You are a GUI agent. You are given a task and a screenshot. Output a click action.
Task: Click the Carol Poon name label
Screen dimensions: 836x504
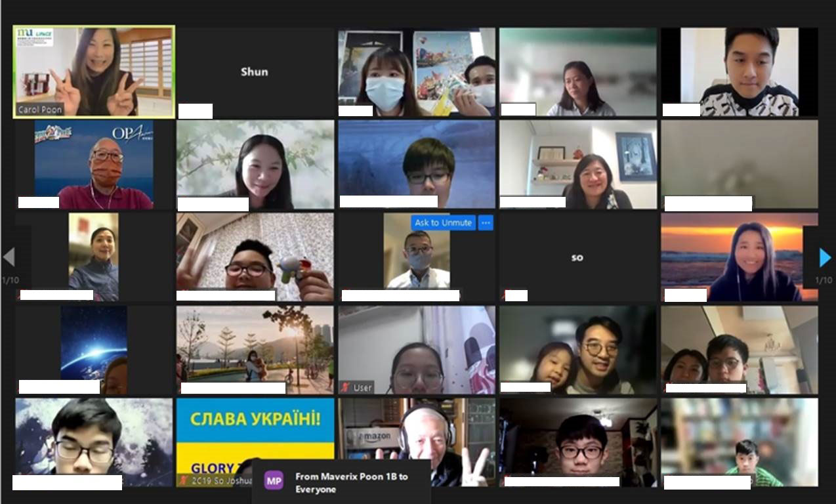[x=41, y=110]
